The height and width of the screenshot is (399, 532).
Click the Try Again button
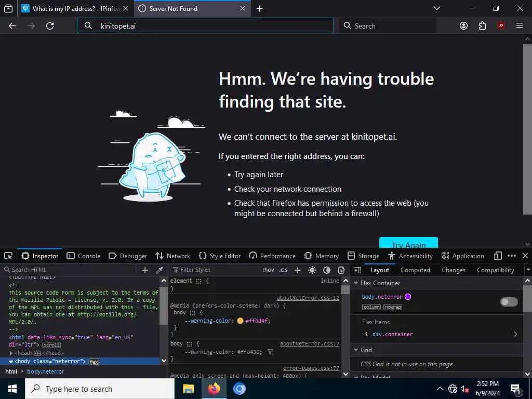(x=408, y=243)
